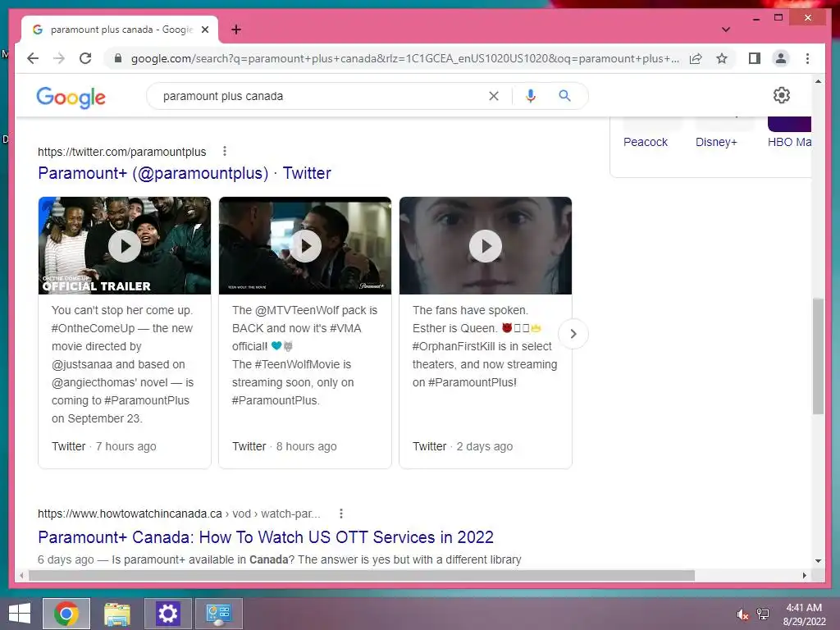Open more options for howtowatchincanada result

[x=340, y=514]
